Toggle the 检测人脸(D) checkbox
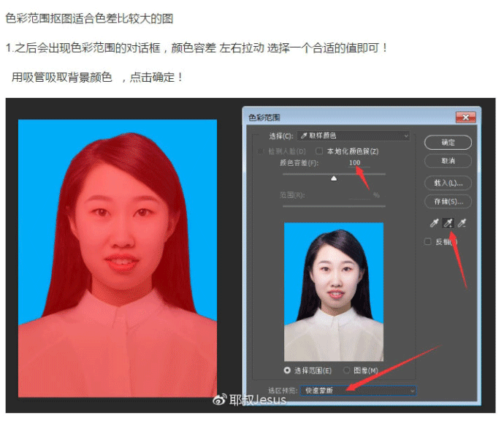This screenshot has height=421, width=504. tap(260, 151)
